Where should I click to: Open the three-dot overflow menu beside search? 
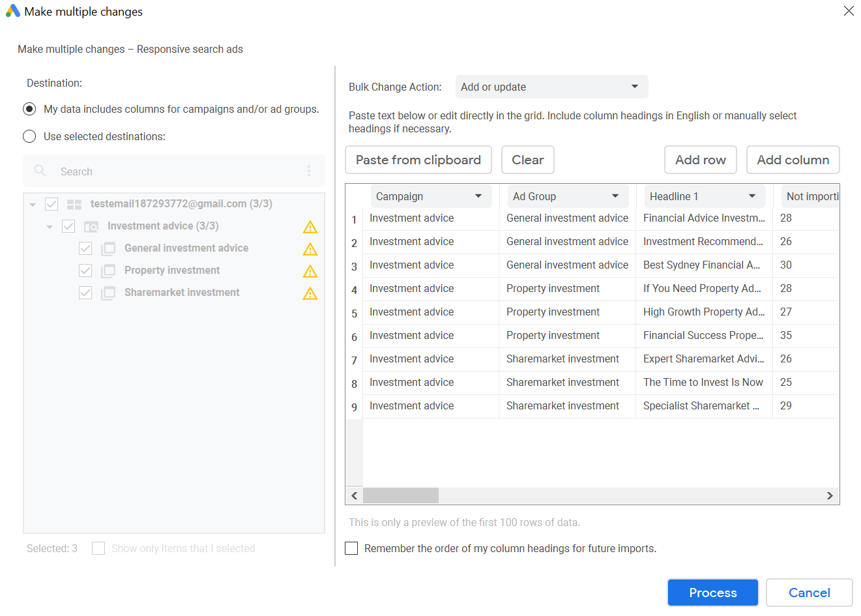tap(309, 171)
